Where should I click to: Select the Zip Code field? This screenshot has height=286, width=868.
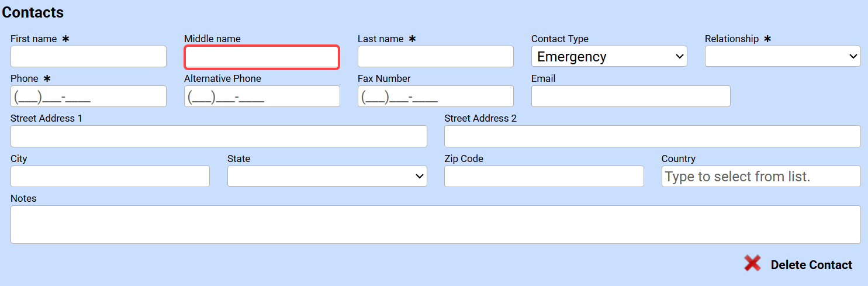[544, 176]
